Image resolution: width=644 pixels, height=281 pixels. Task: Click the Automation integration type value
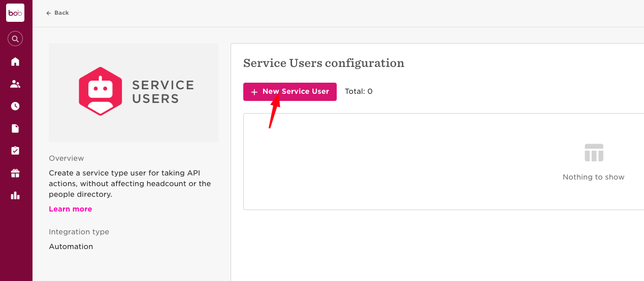[71, 247]
